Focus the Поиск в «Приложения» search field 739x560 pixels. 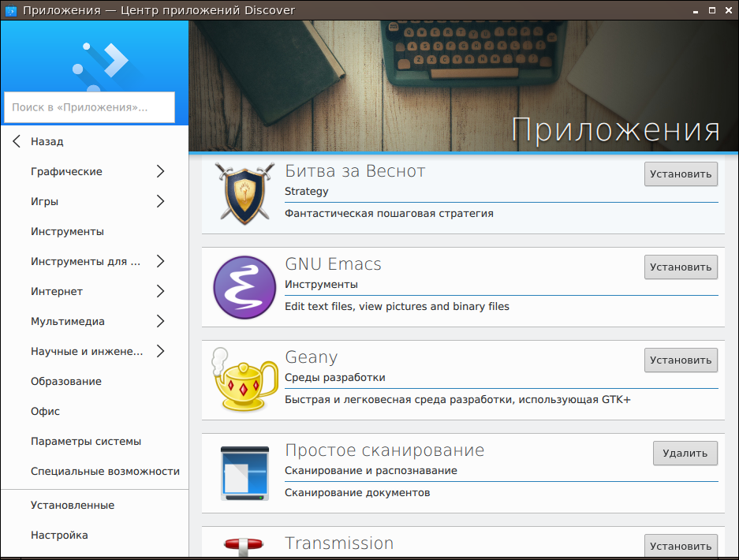pyautogui.click(x=89, y=107)
